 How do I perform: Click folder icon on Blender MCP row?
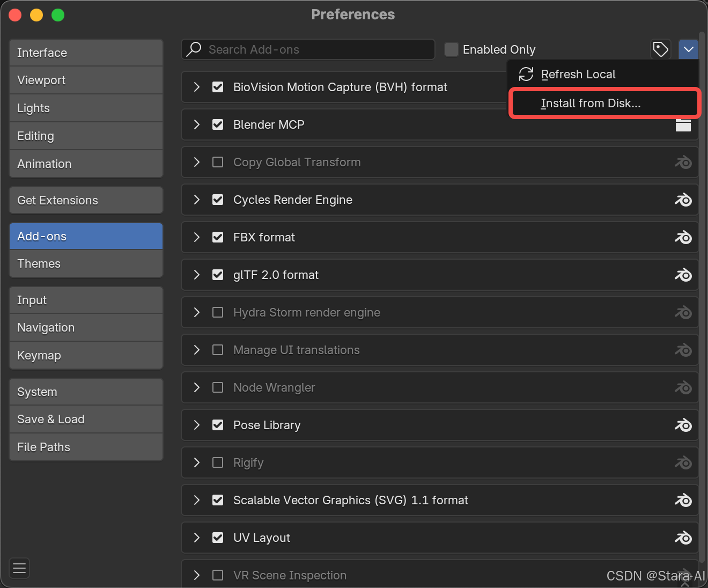point(683,125)
